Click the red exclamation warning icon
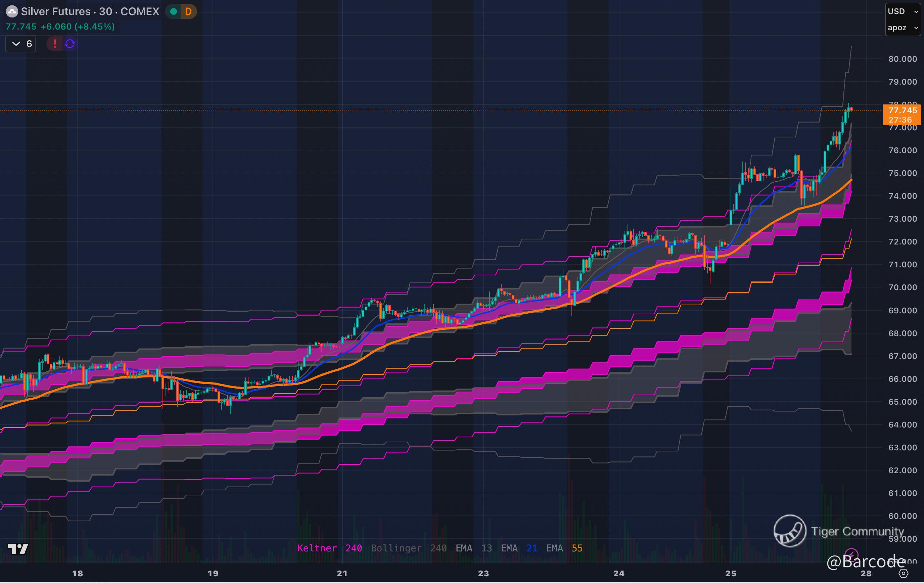924x583 pixels. click(55, 44)
